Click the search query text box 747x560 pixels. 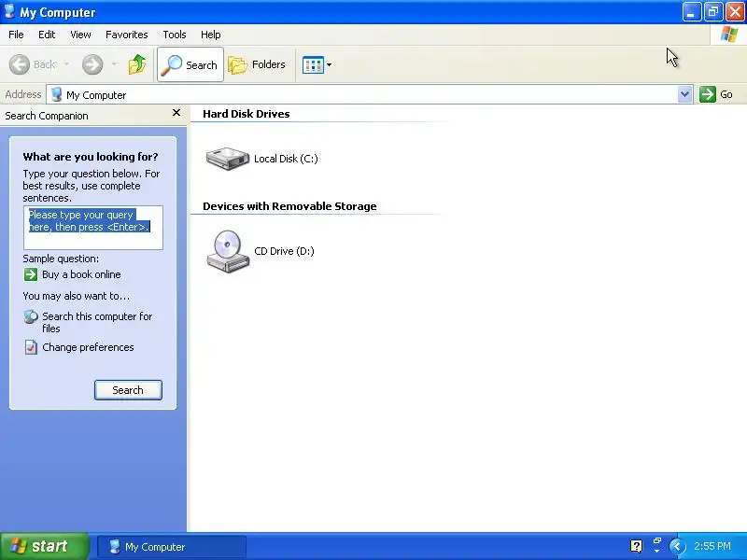pyautogui.click(x=92, y=228)
